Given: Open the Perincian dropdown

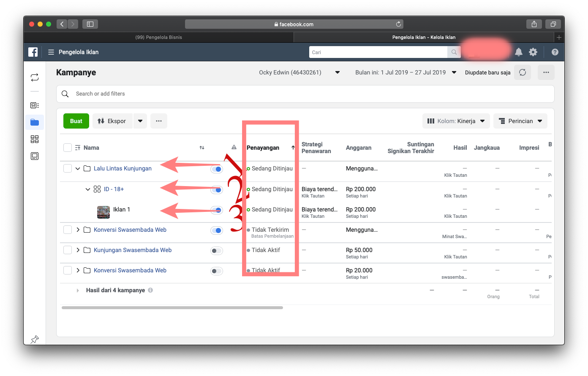Looking at the screenshot, I should pyautogui.click(x=520, y=121).
